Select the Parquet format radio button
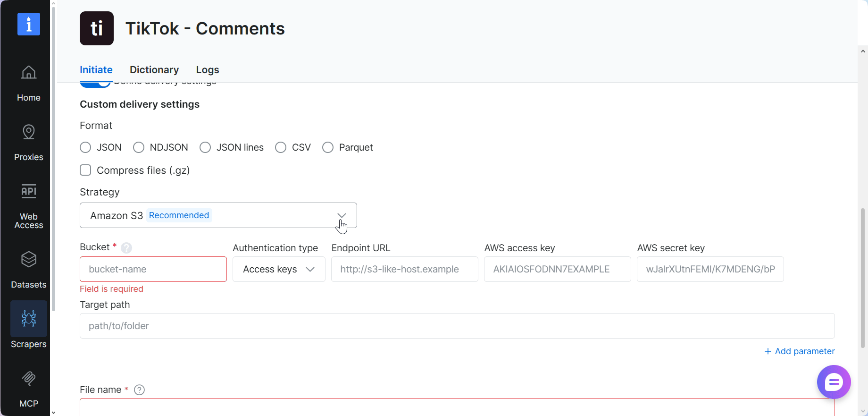Image resolution: width=868 pixels, height=416 pixels. click(328, 147)
